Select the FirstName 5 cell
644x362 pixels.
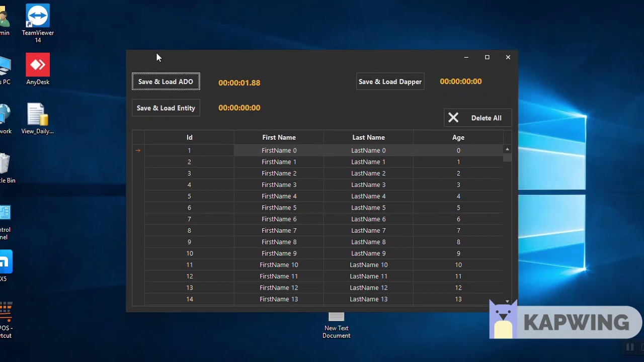(279, 208)
